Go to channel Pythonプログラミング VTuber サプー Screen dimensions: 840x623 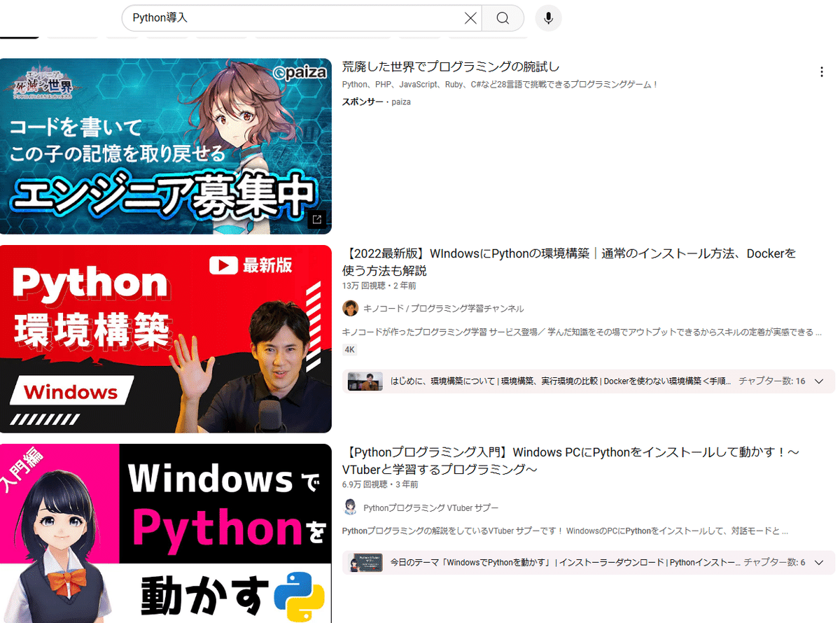tap(430, 507)
